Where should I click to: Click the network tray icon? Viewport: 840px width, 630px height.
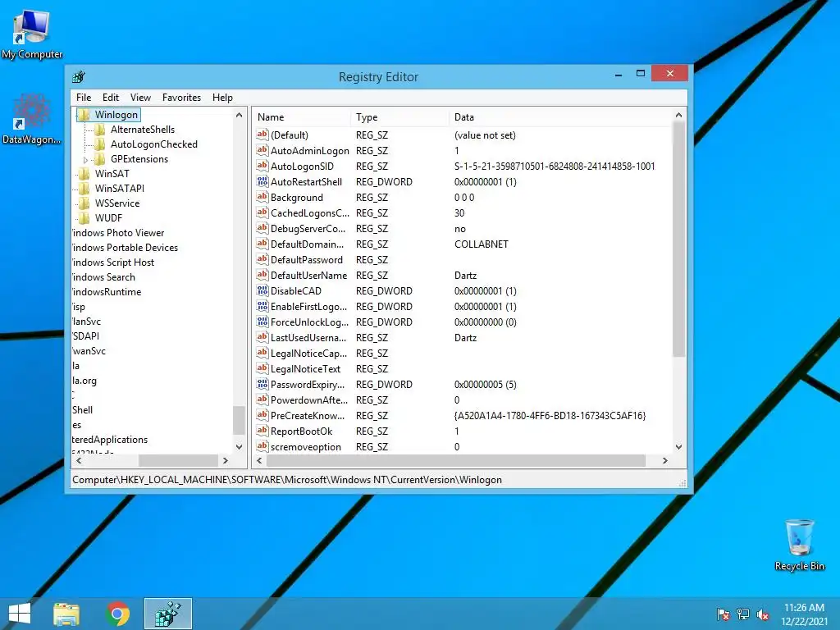(x=743, y=614)
